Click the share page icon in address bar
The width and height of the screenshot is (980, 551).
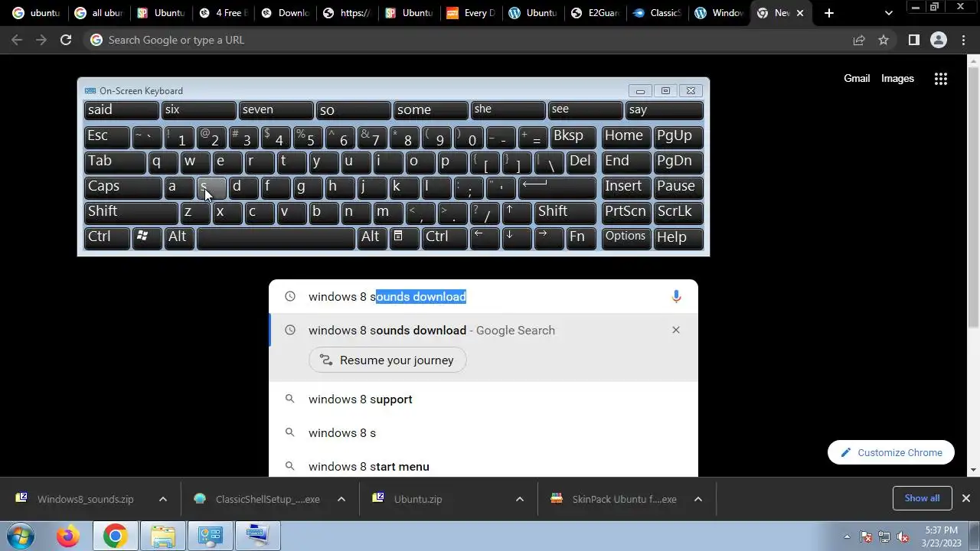[x=859, y=40]
